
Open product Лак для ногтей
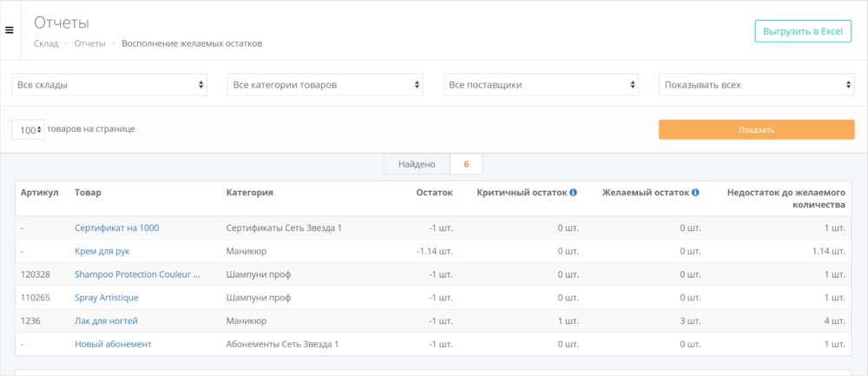coord(106,320)
